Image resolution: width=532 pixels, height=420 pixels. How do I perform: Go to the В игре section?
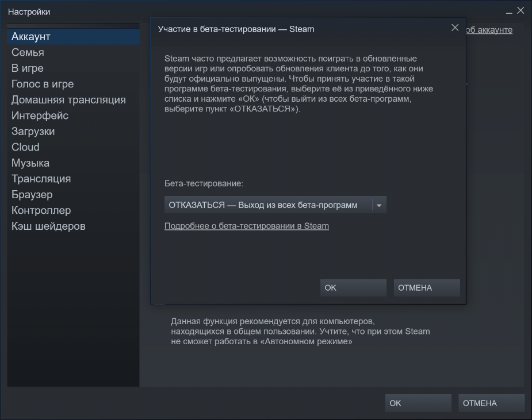pyautogui.click(x=73, y=68)
